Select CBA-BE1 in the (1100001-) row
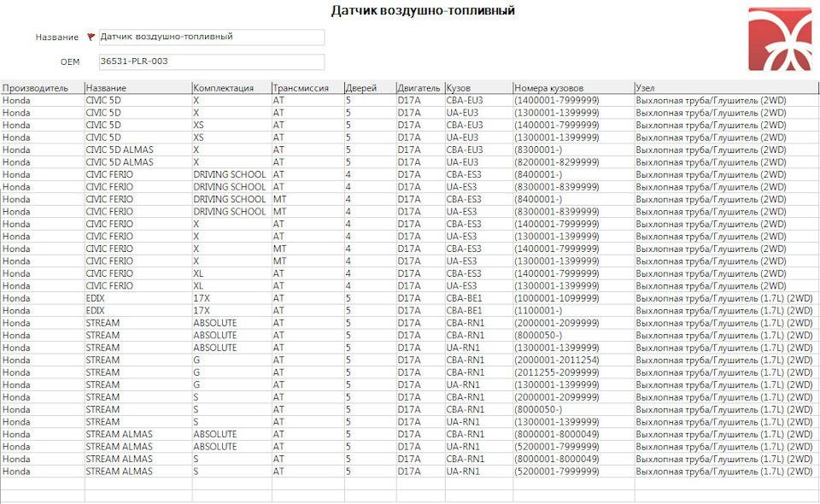The image size is (820, 504). (x=465, y=311)
